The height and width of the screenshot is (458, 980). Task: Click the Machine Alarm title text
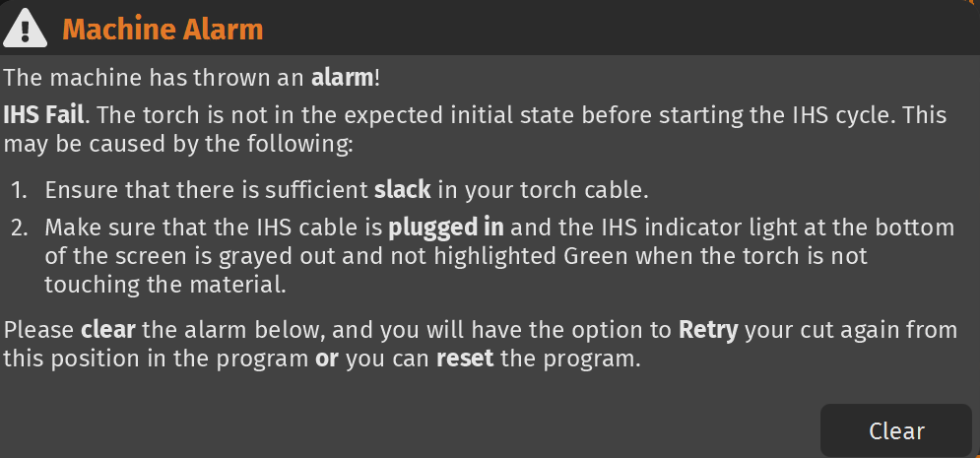(x=163, y=30)
